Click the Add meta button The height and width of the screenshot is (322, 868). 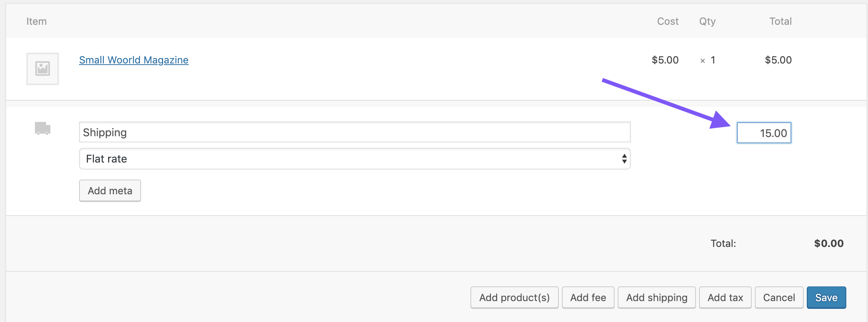[110, 190]
